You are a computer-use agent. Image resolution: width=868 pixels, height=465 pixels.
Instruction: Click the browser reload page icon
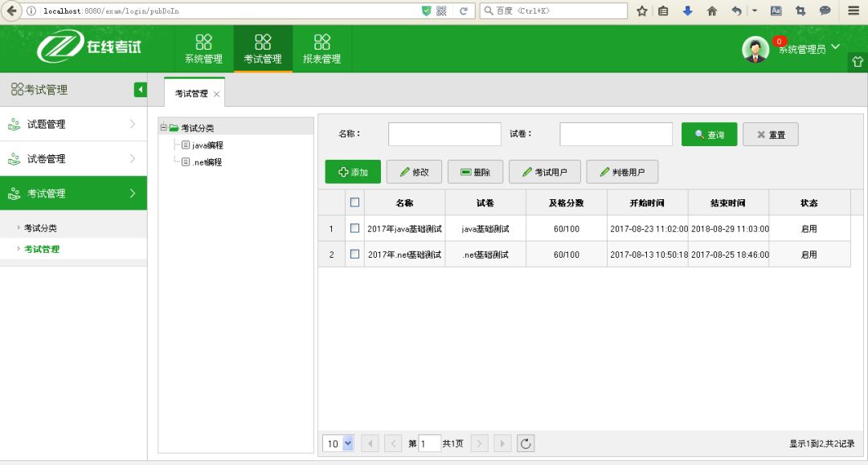(463, 11)
